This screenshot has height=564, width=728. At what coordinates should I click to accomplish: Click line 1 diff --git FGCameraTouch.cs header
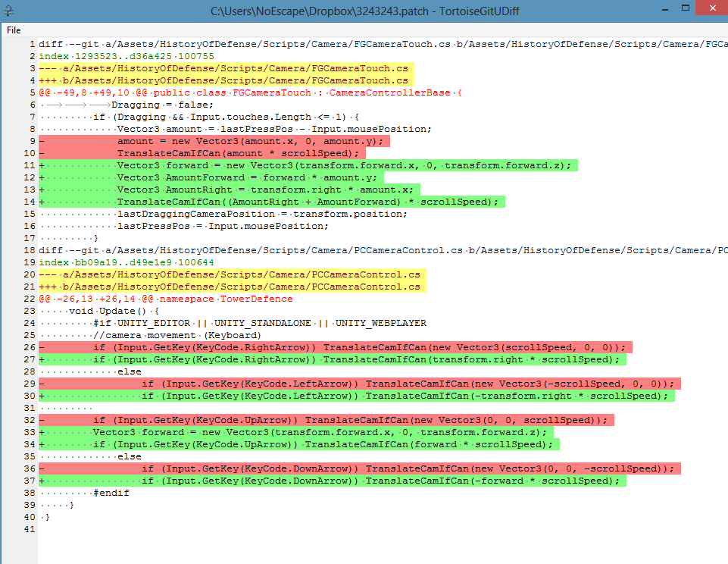[383, 44]
